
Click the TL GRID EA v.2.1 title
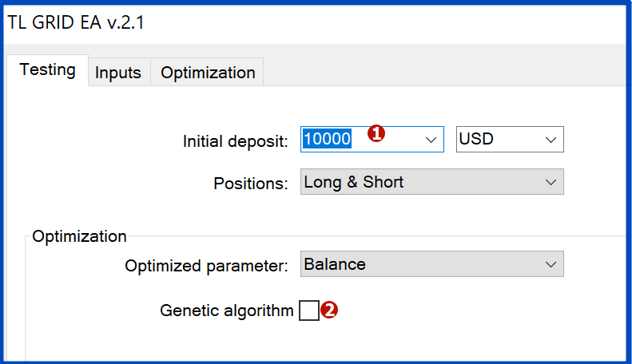point(76,22)
